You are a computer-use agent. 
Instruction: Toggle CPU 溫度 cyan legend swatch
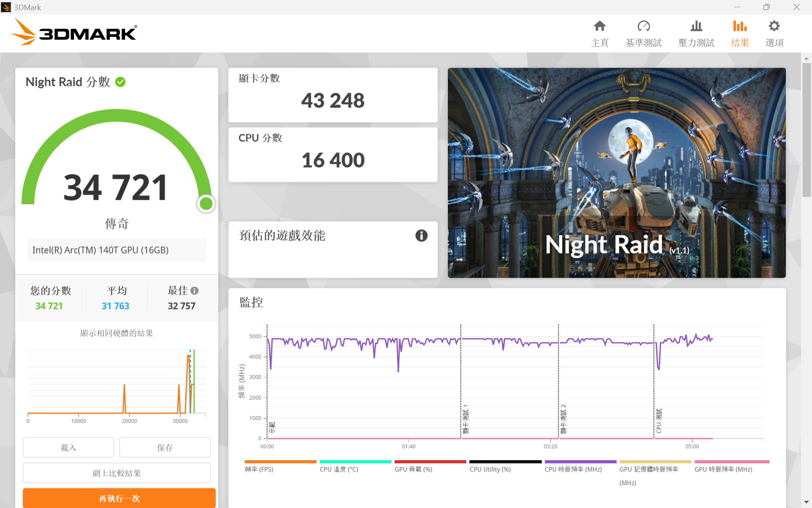[x=355, y=462]
